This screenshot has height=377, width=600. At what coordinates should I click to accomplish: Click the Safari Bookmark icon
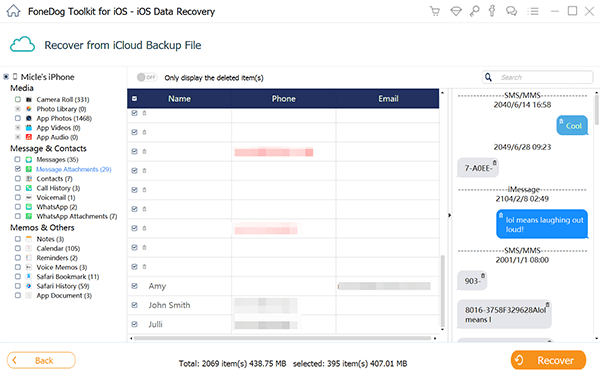[29, 276]
